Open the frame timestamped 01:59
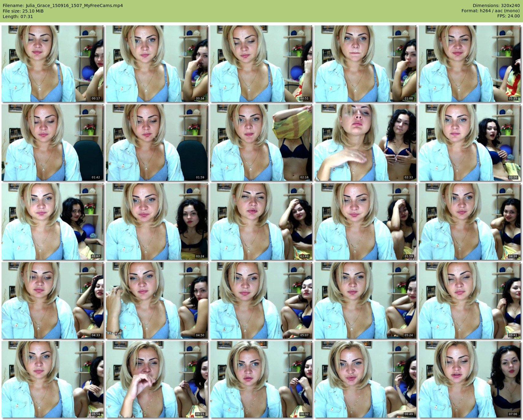523x420 pixels. (157, 143)
